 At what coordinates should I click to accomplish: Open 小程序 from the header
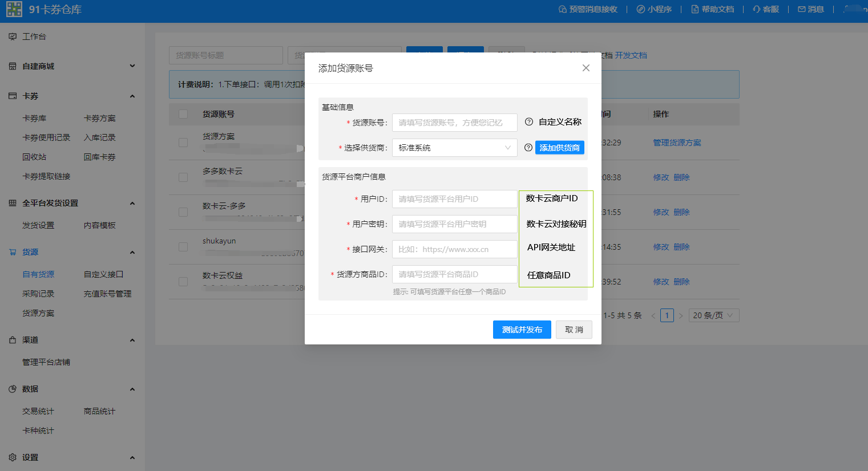pyautogui.click(x=654, y=9)
